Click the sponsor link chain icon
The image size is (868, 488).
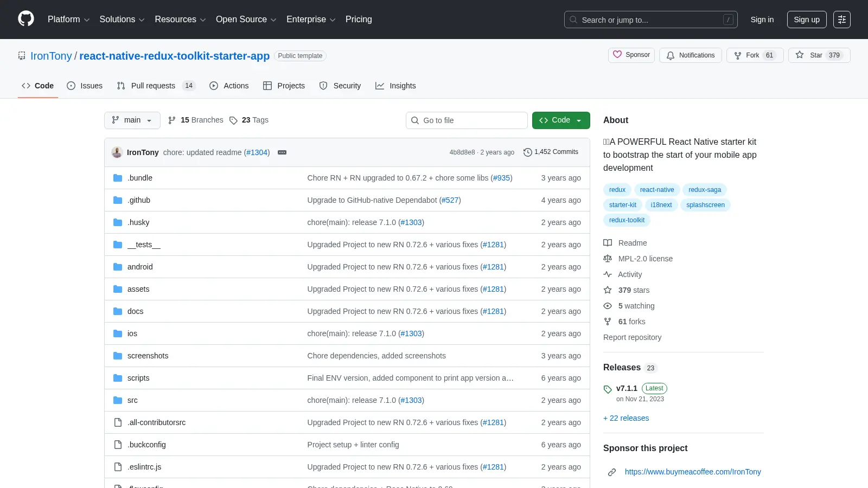click(612, 472)
